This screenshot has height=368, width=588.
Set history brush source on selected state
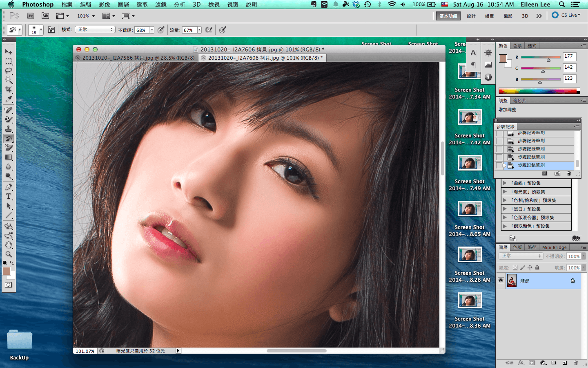[500, 165]
